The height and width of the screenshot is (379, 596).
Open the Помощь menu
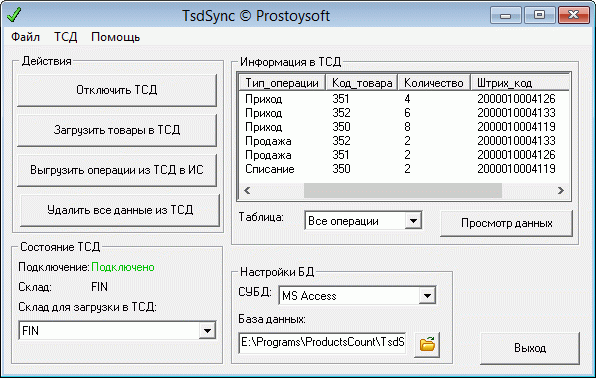(116, 37)
